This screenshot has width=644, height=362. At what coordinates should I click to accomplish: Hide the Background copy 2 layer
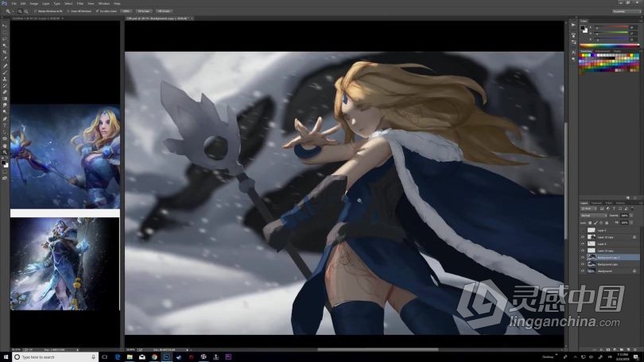click(x=583, y=258)
